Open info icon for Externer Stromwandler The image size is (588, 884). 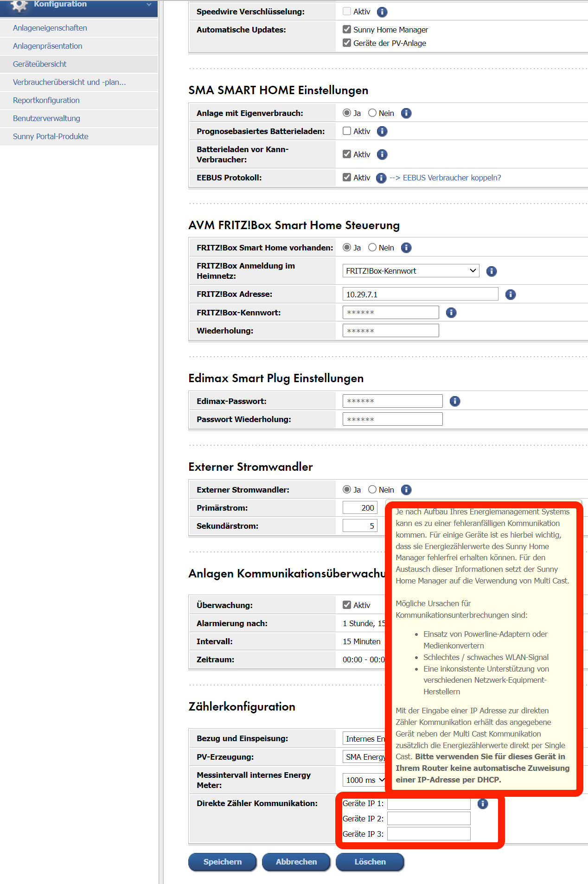click(406, 490)
